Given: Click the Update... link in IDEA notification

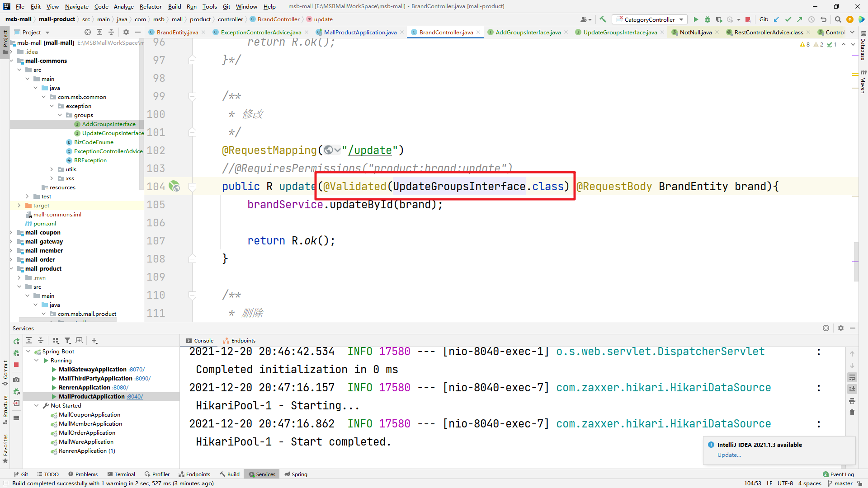Looking at the screenshot, I should click(x=729, y=455).
